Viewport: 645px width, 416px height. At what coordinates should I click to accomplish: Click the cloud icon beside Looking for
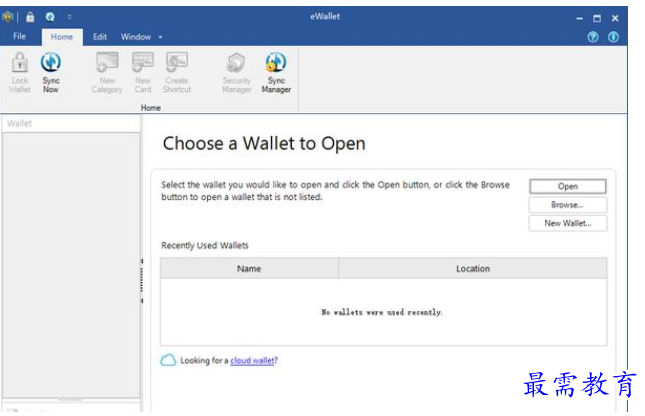168,360
